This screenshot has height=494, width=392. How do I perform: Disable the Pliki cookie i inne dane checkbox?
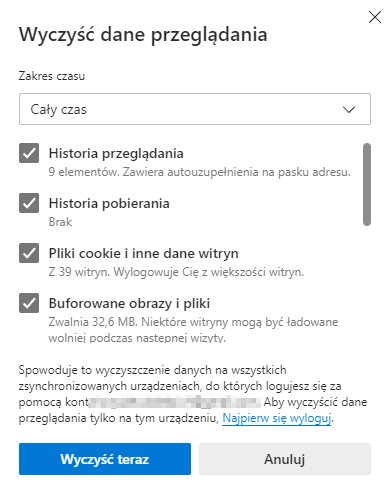29,253
